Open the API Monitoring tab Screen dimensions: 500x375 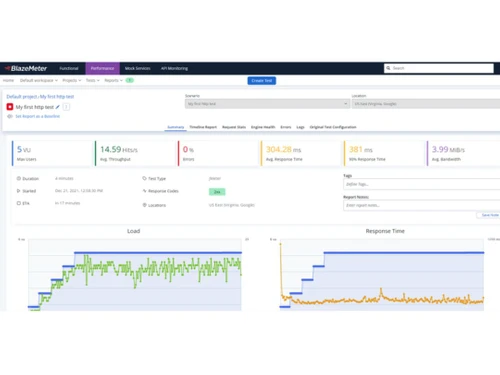[174, 68]
